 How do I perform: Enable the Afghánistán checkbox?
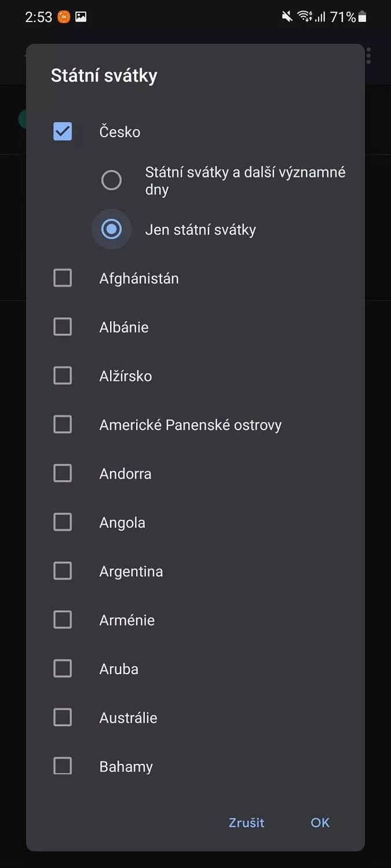63,278
